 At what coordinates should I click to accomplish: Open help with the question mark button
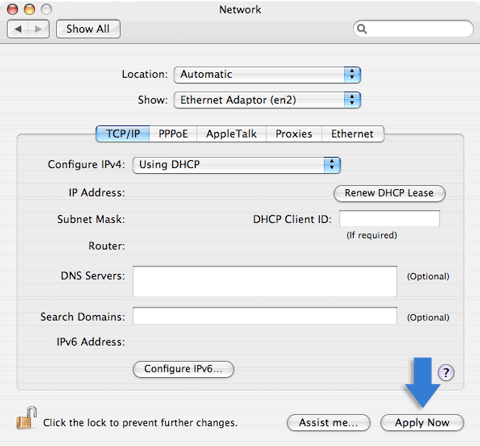[x=446, y=372]
